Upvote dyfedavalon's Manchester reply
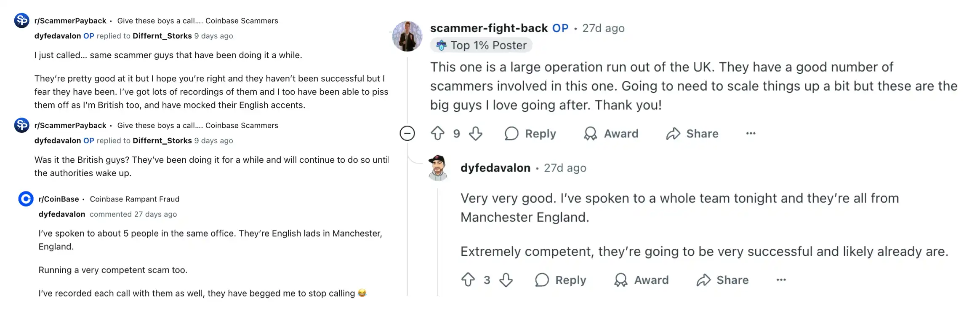 point(468,280)
